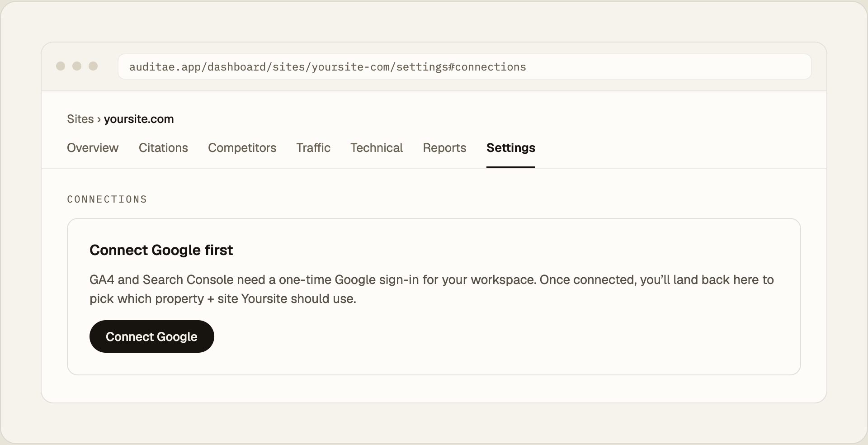Click the "Connect Google first" heading

[161, 250]
